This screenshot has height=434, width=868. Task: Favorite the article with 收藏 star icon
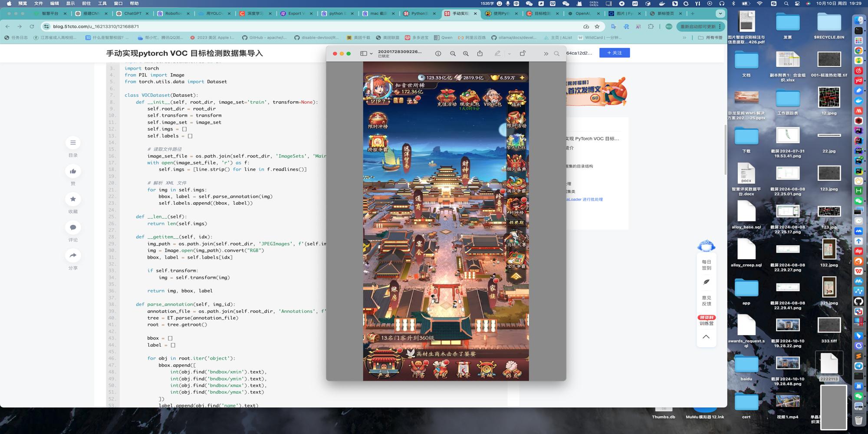[73, 199]
